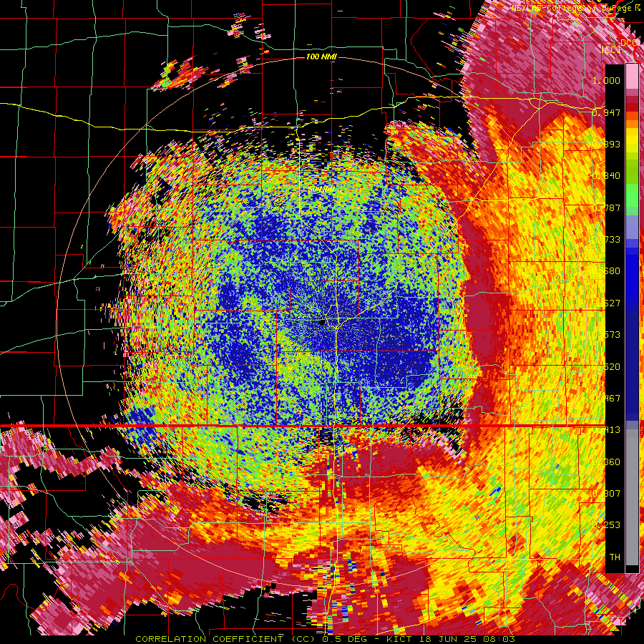Click the 1.000 legend value
The image size is (644, 644).
pyautogui.click(x=606, y=80)
